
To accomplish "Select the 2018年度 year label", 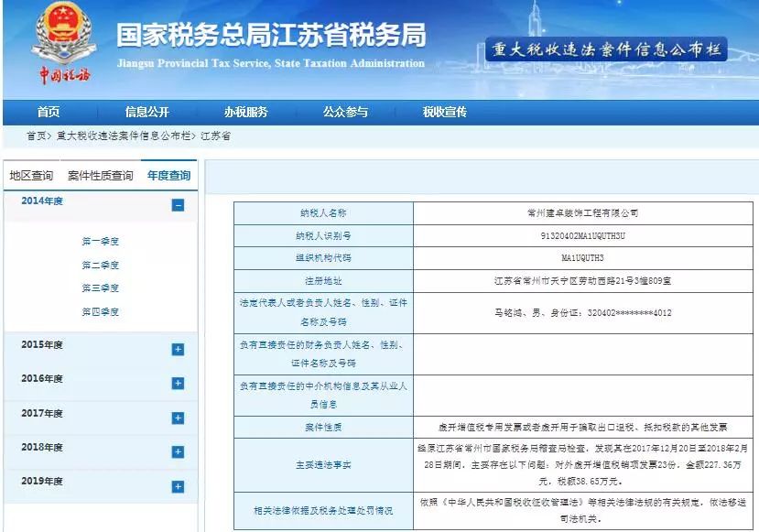I will pos(42,447).
